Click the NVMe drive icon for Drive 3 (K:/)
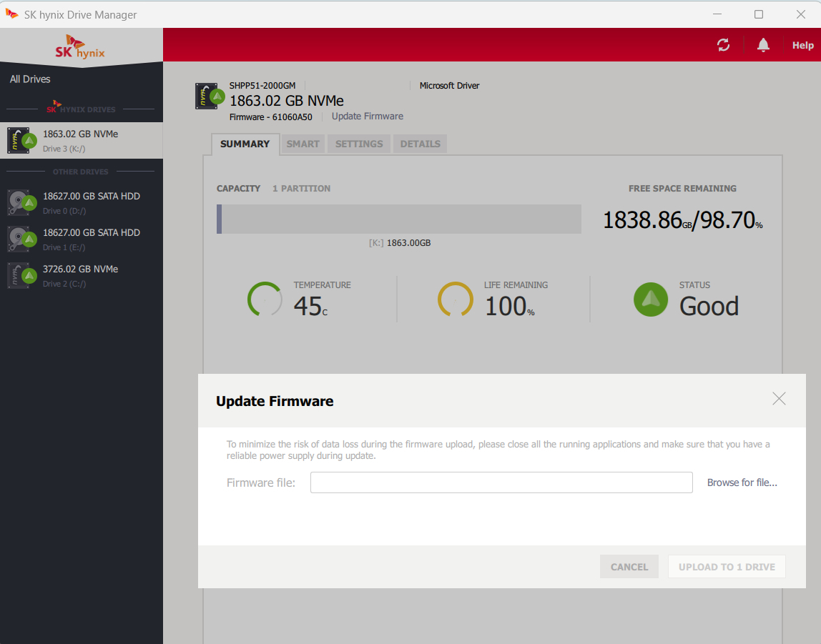 point(21,140)
